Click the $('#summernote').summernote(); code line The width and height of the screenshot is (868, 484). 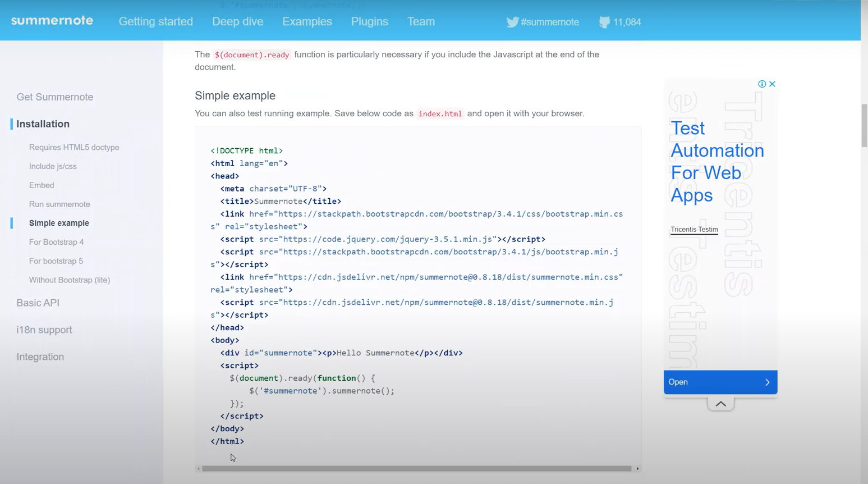coord(322,391)
